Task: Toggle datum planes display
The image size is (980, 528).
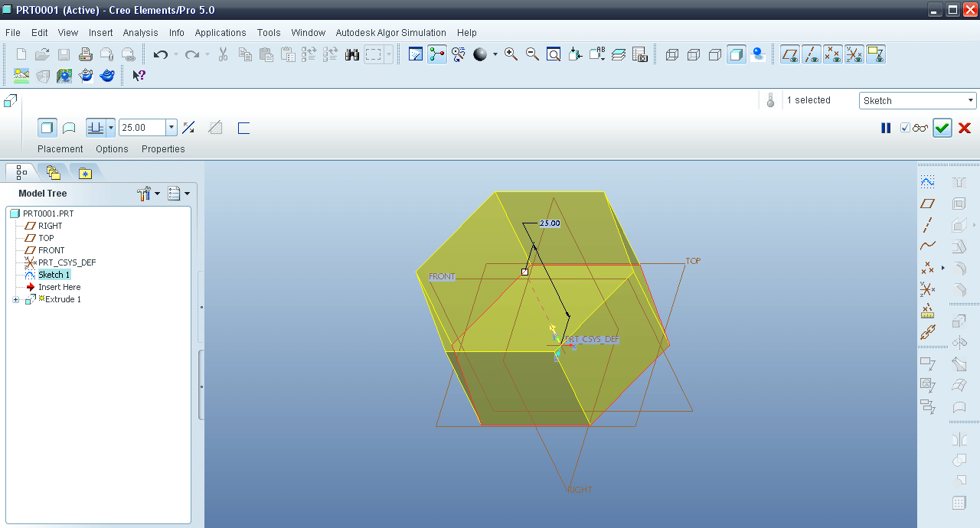Action: coord(790,54)
